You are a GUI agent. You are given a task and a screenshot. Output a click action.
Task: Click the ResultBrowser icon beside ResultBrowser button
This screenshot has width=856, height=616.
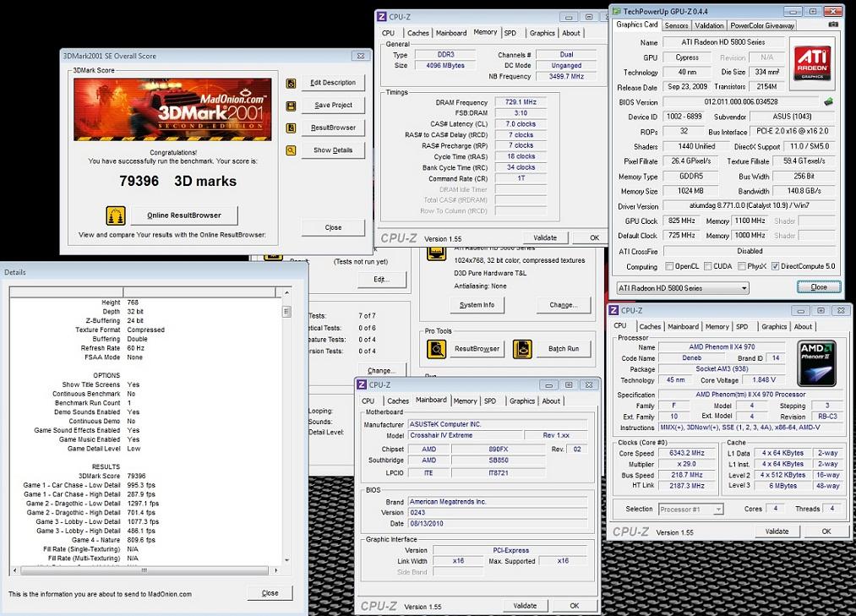click(x=291, y=128)
